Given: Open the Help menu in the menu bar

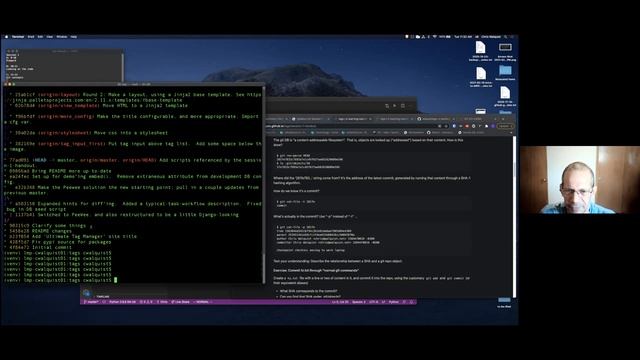Looking at the screenshot, I should 74,37.
